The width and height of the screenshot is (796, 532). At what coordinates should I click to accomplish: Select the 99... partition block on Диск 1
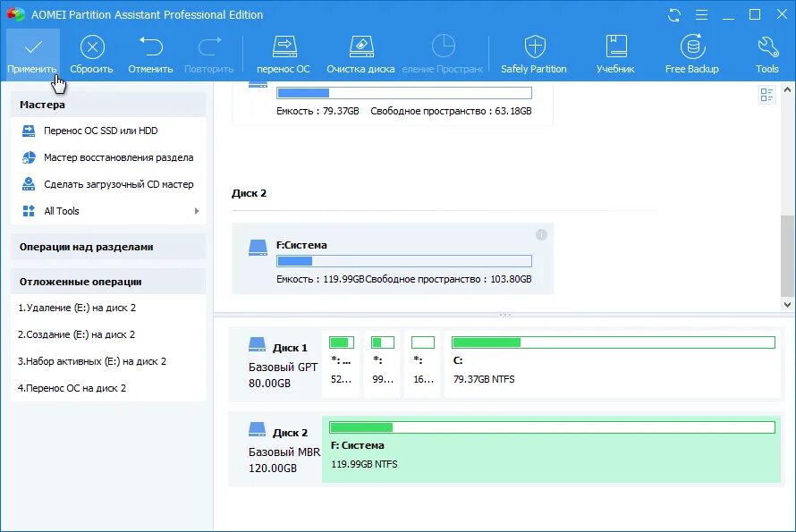(383, 364)
